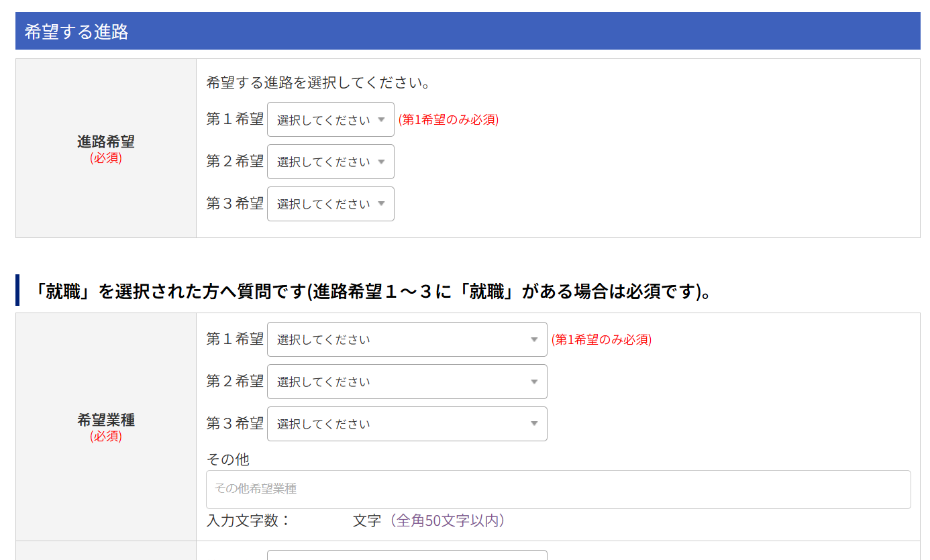Focus the その他希望業種 text field
930x560 pixels.
coord(558,489)
